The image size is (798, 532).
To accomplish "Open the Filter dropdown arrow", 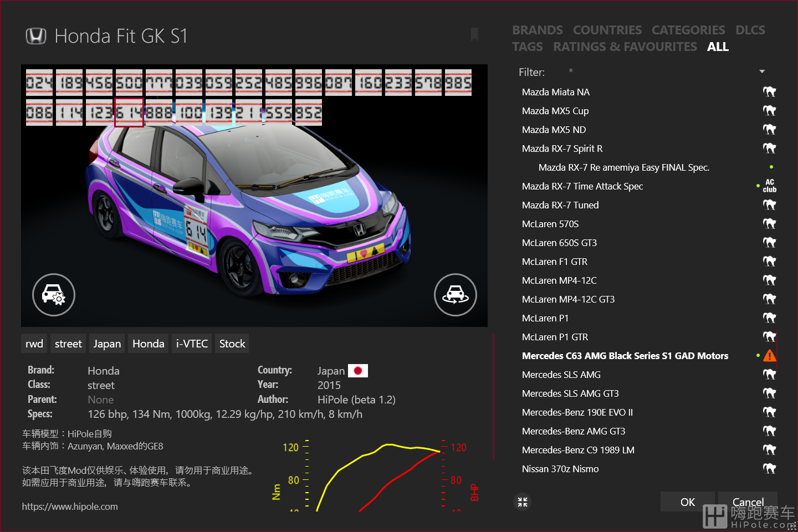I will [x=762, y=71].
